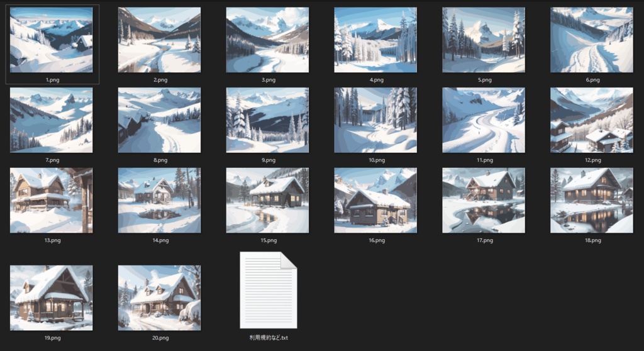Select the 12.png thumbnail image
The width and height of the screenshot is (644, 351).
click(591, 120)
